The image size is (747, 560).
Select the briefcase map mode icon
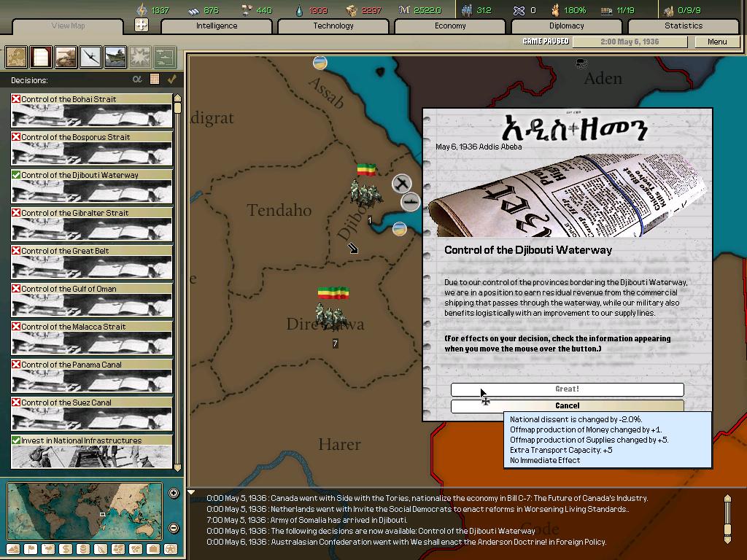click(x=153, y=549)
